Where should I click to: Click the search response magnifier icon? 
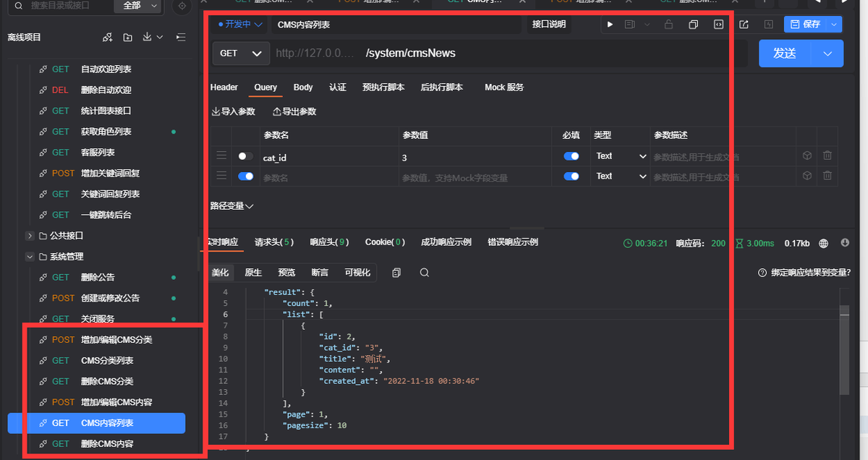click(425, 273)
